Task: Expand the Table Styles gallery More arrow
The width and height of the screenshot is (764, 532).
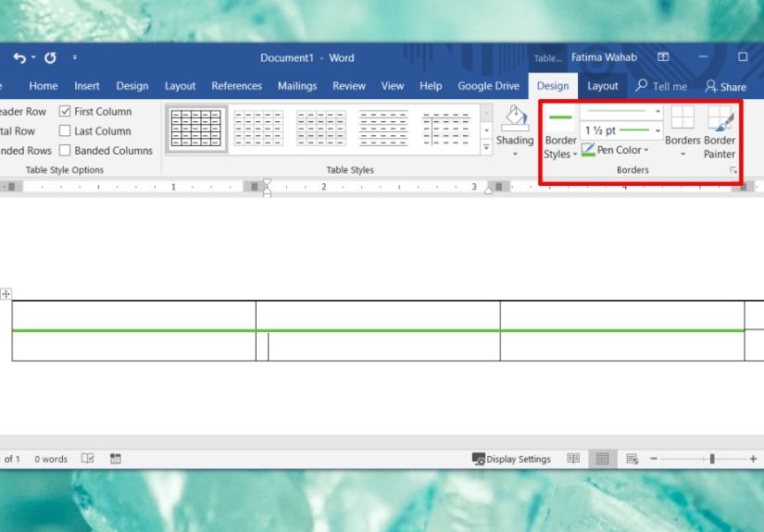Action: pos(486,147)
